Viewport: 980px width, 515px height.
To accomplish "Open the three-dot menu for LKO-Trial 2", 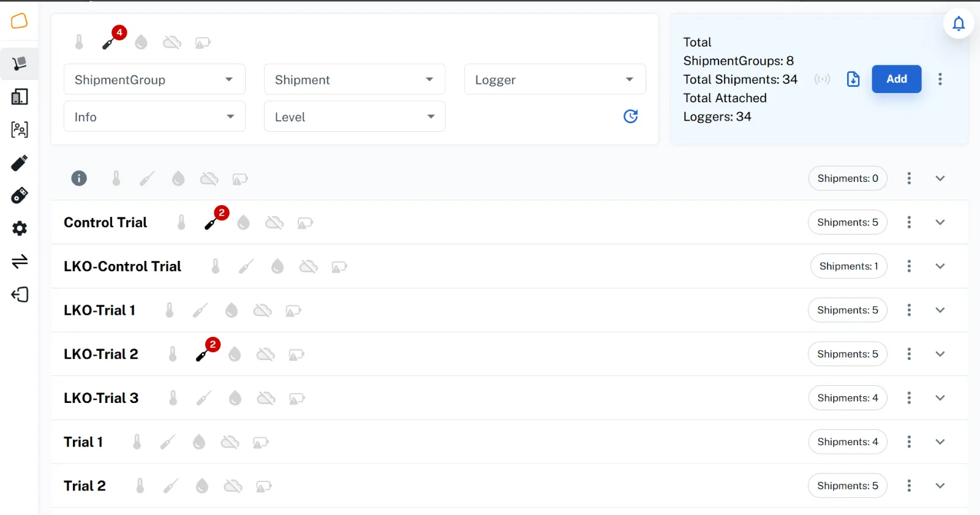I will [909, 354].
